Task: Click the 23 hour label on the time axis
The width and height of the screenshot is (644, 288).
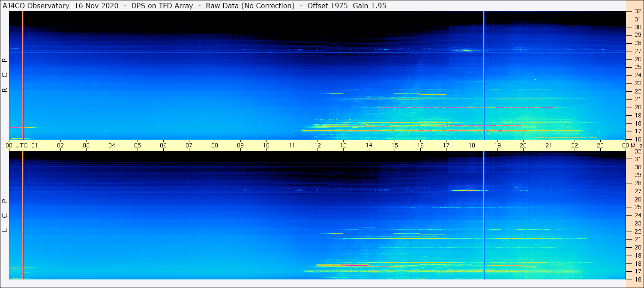Action: [x=600, y=145]
